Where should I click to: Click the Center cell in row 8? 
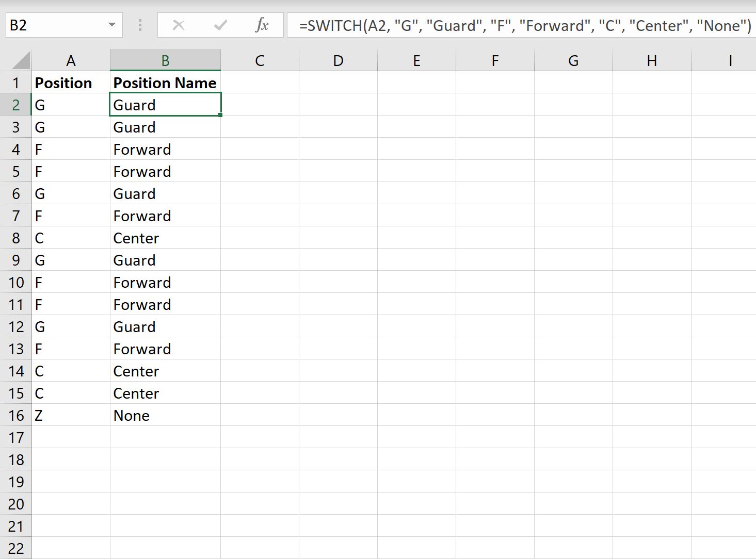(164, 238)
